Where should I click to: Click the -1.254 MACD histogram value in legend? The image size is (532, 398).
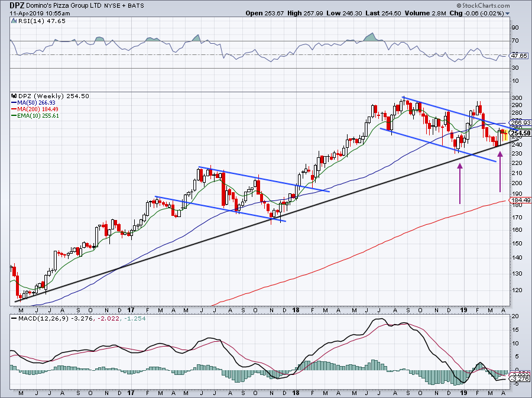pos(134,319)
